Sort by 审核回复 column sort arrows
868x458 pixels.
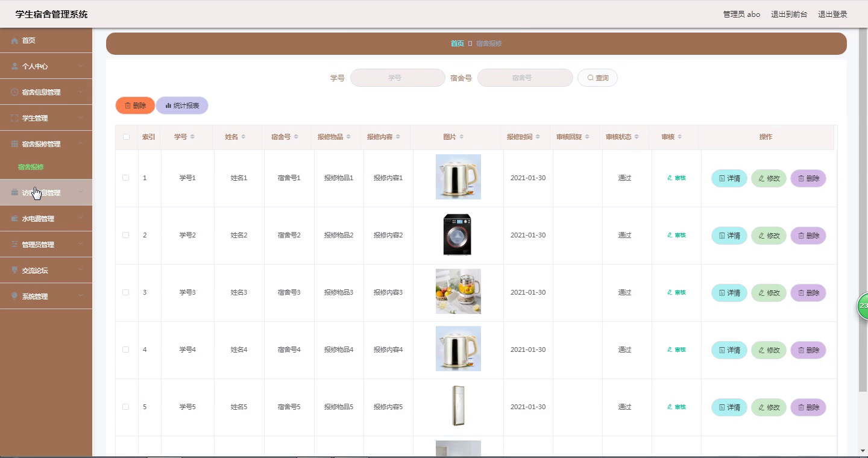(587, 137)
